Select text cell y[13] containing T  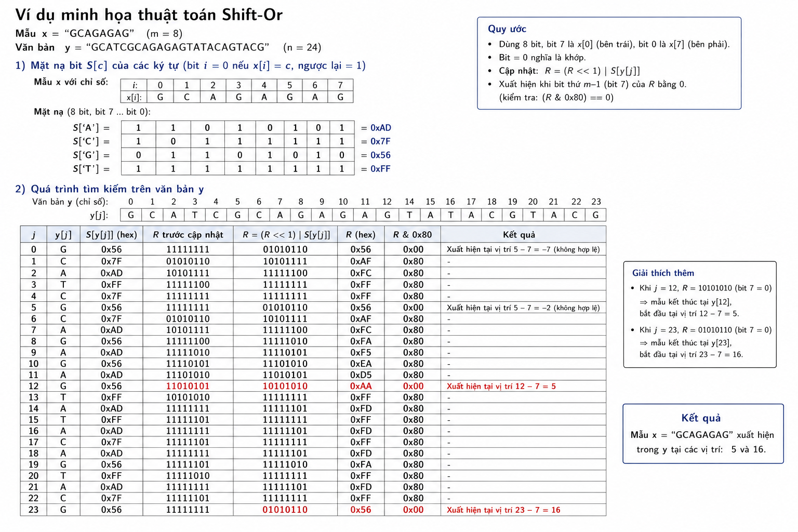pyautogui.click(x=409, y=215)
